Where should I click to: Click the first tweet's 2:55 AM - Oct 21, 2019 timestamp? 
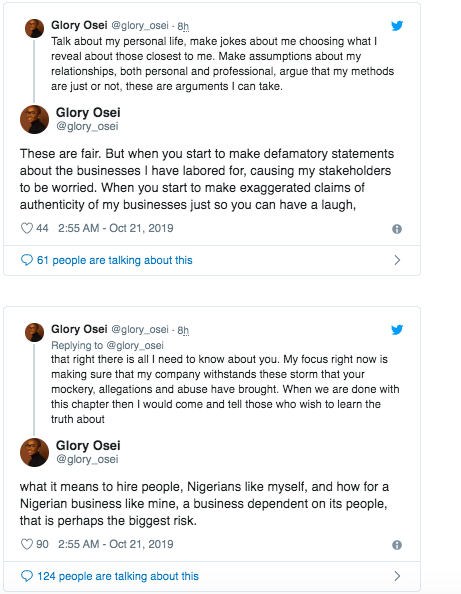click(116, 228)
